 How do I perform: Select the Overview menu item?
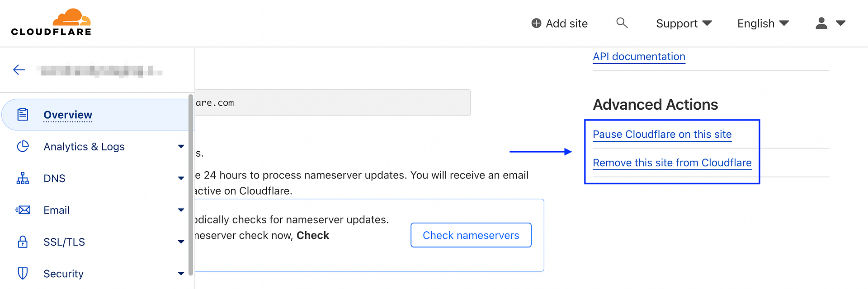68,115
